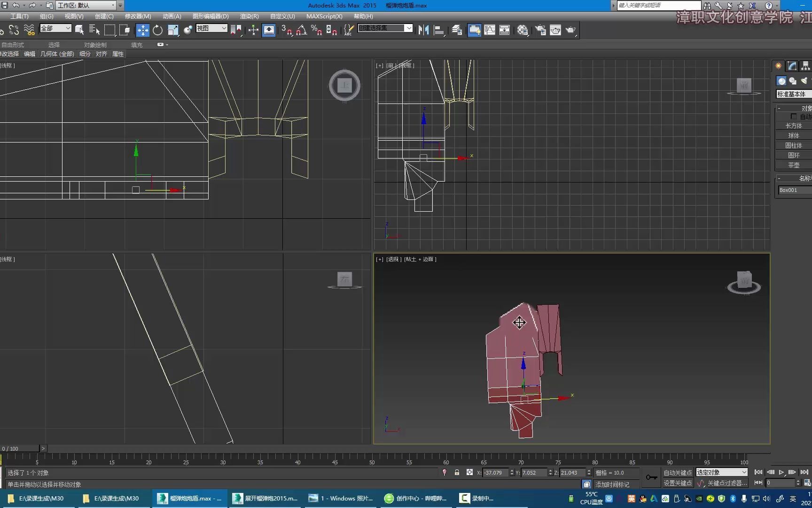Open the Layer Manager
The height and width of the screenshot is (508, 812).
[x=457, y=30]
